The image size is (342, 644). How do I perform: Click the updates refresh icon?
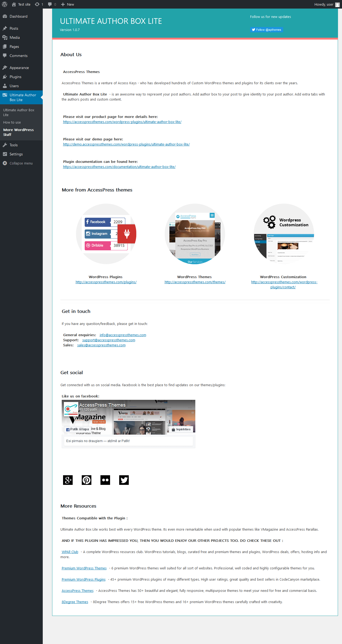37,4
